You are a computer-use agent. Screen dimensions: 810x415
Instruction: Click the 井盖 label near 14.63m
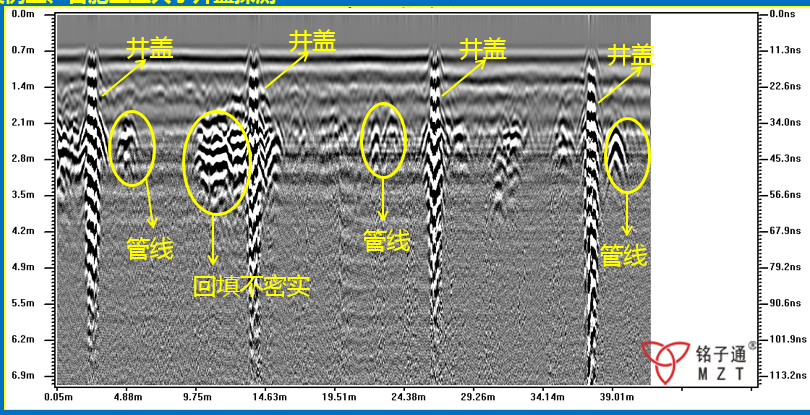(x=311, y=42)
